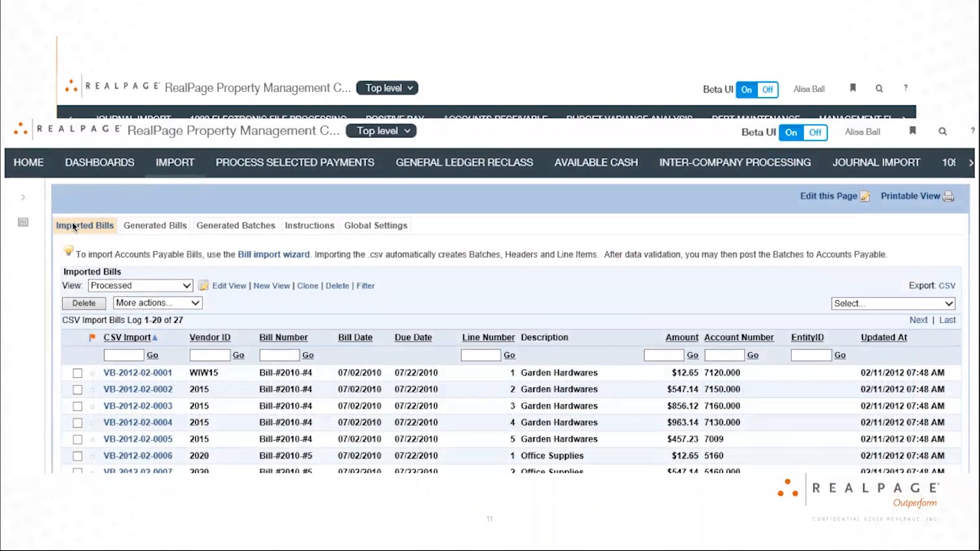Click the search magnifier icon
This screenshot has width=980, height=551.
tap(942, 132)
